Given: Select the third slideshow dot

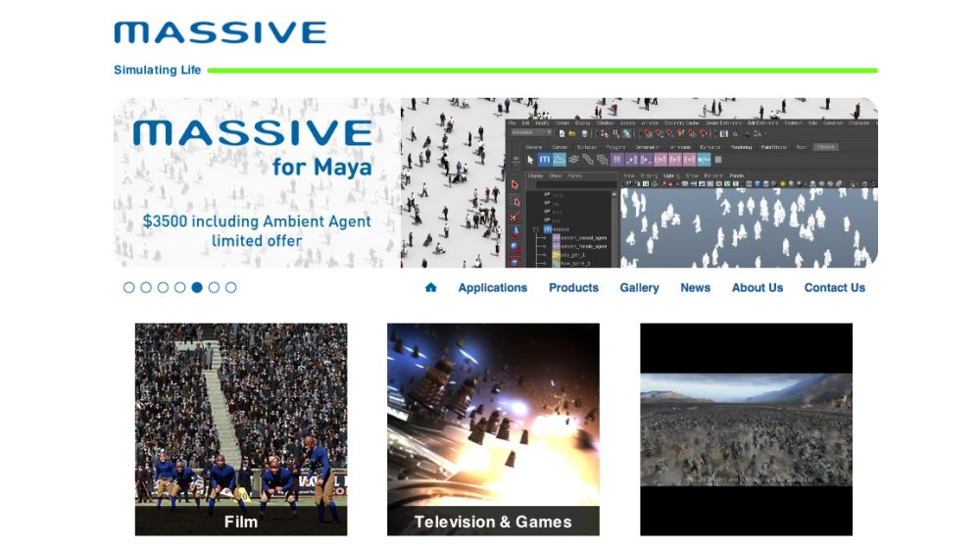Looking at the screenshot, I should (x=163, y=287).
